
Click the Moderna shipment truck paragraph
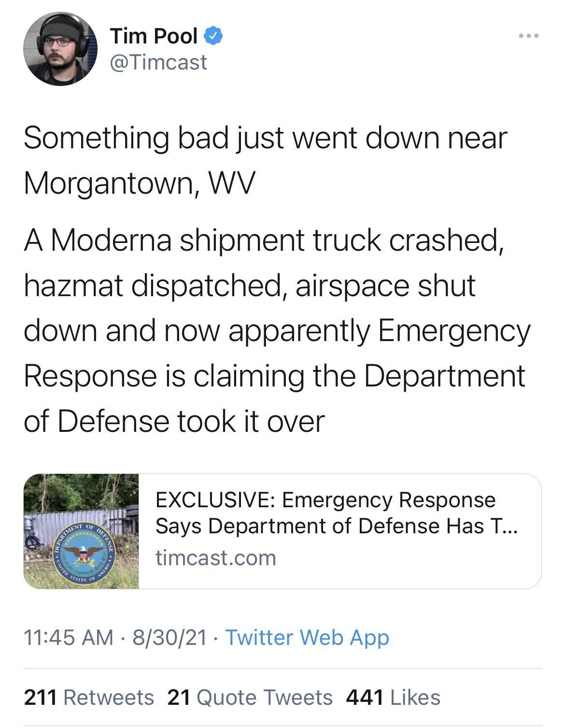coord(277,330)
